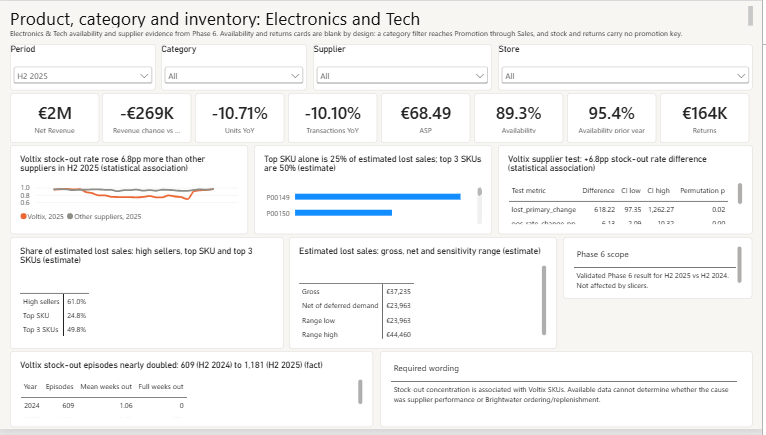The image size is (766, 435).
Task: Open the Store slicer dropdown
Action: [x=625, y=76]
